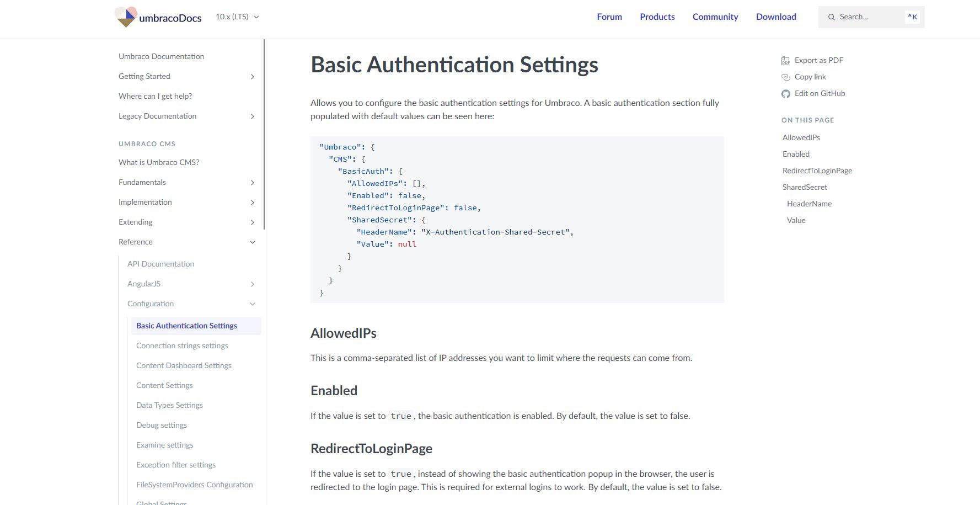Open Implementation sidebar item
980x505 pixels.
pos(145,202)
